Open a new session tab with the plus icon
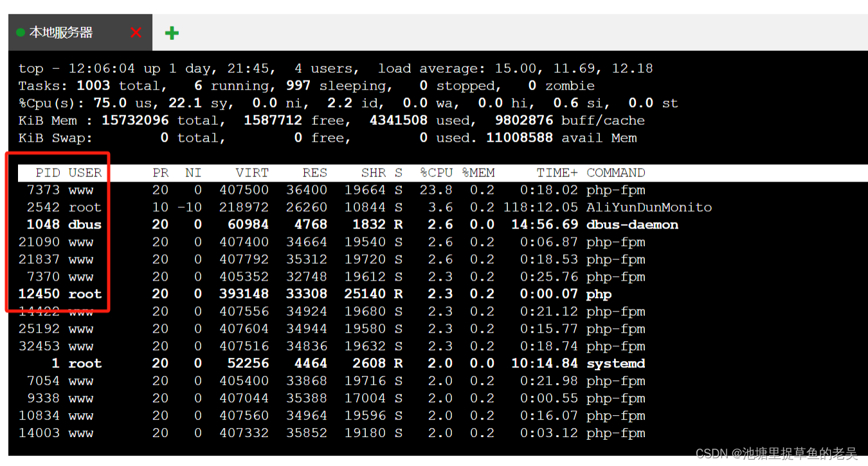This screenshot has height=466, width=868. [x=172, y=32]
